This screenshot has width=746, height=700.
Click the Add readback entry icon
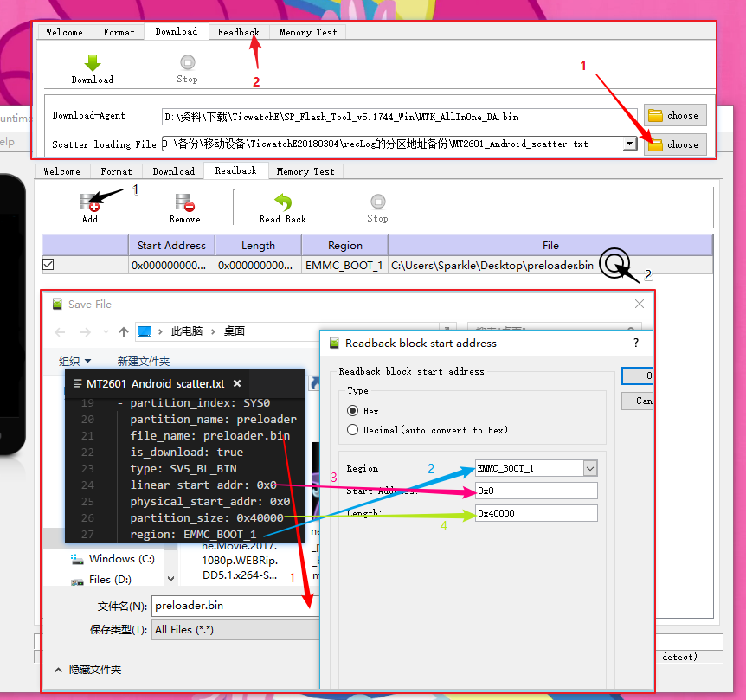[89, 202]
